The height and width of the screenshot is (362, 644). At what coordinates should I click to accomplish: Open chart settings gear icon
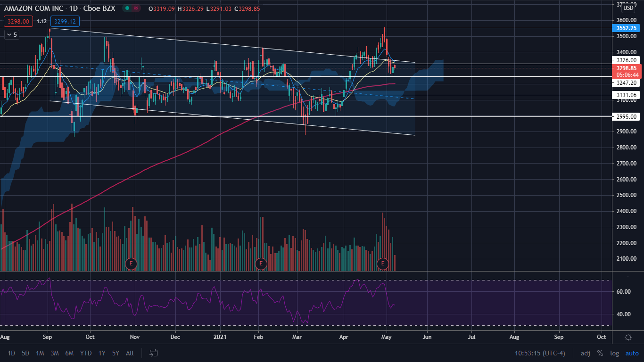click(628, 337)
